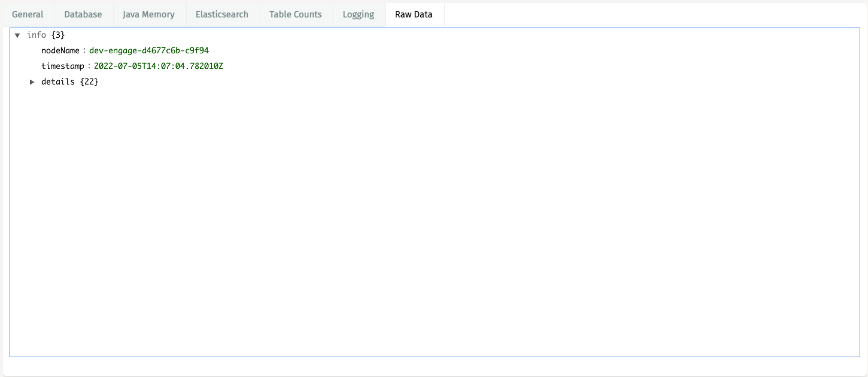The image size is (868, 377).
Task: Click the {22} count next to details
Action: [90, 82]
